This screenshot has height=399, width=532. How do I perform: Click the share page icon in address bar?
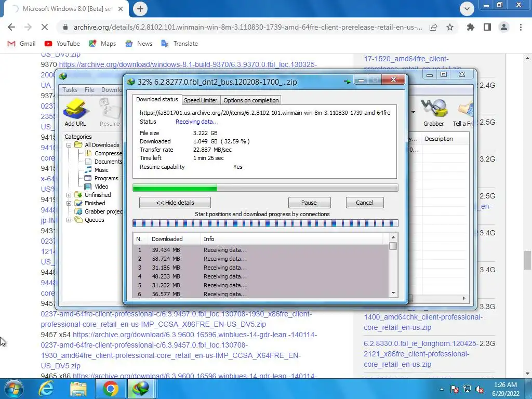click(433, 27)
